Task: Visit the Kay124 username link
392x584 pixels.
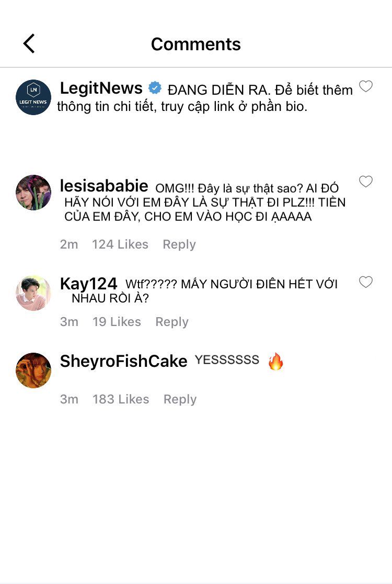Action: tap(88, 284)
